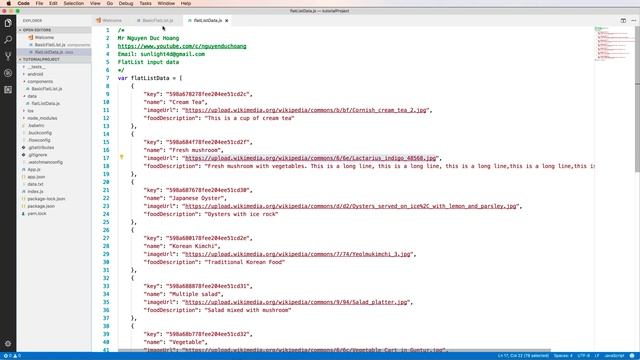Select the flatListData.js editor tab

coord(207,20)
